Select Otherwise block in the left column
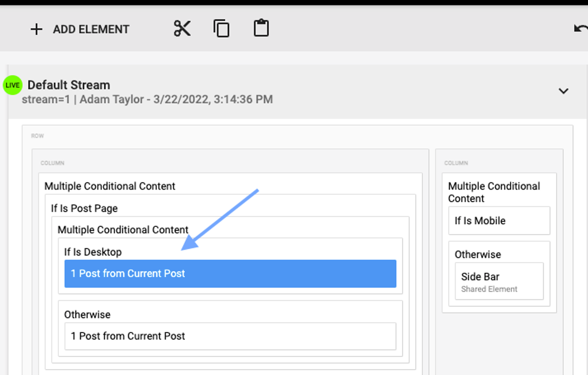The image size is (588, 375). pos(88,314)
